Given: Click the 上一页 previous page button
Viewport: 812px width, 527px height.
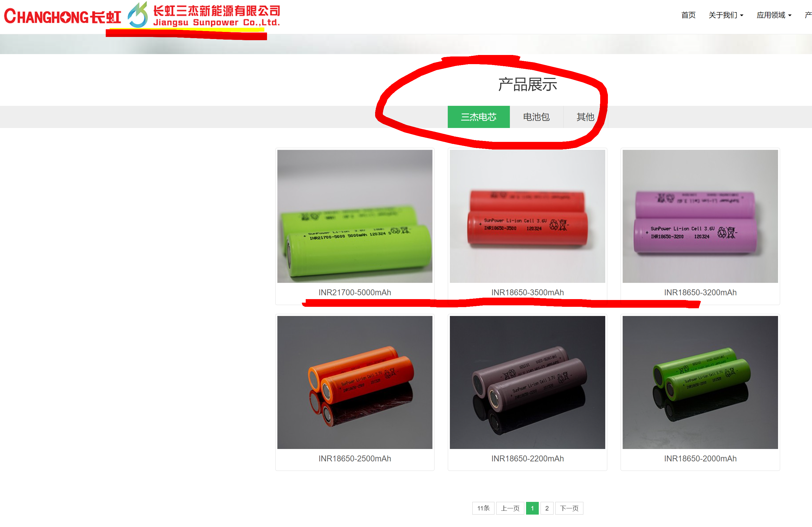Looking at the screenshot, I should pyautogui.click(x=510, y=508).
